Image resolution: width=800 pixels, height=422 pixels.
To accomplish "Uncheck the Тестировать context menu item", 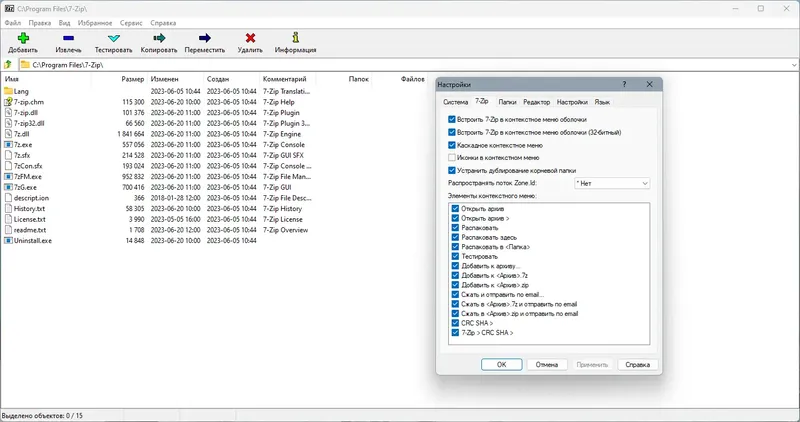I will pos(455,256).
